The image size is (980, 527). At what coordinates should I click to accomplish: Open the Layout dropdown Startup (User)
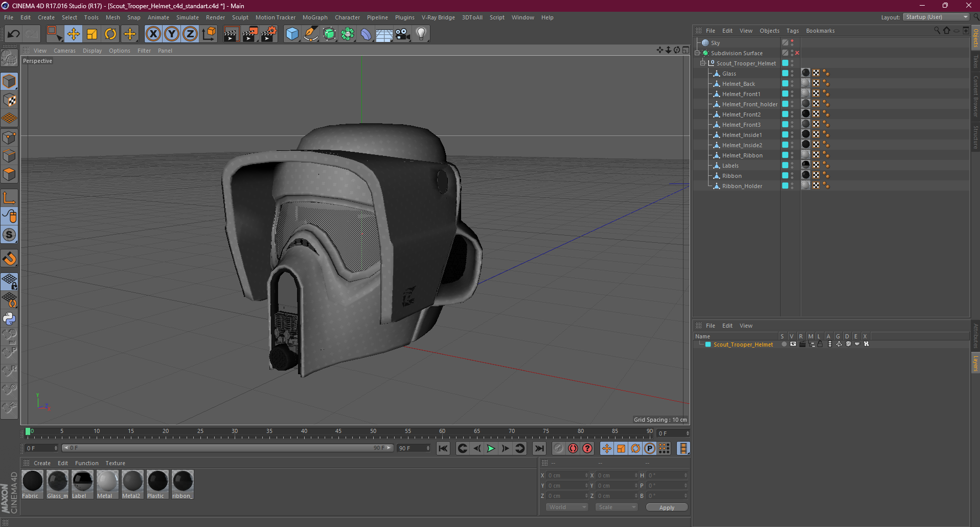pyautogui.click(x=936, y=17)
